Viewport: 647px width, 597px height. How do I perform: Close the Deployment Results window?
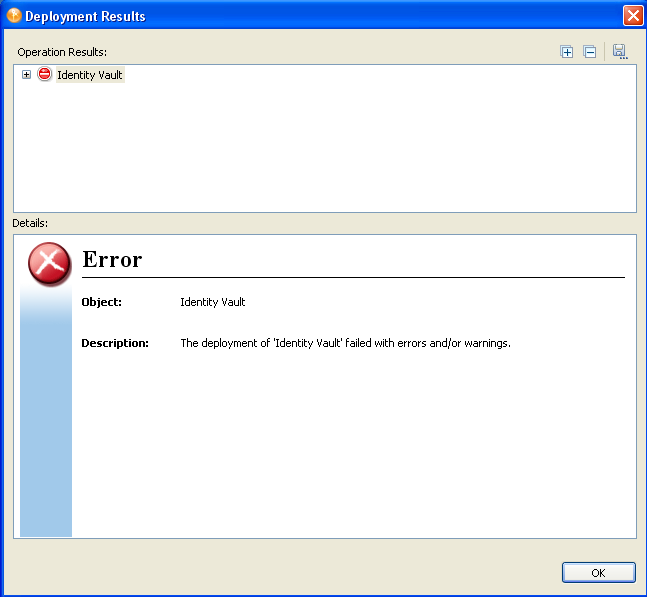pos(633,16)
